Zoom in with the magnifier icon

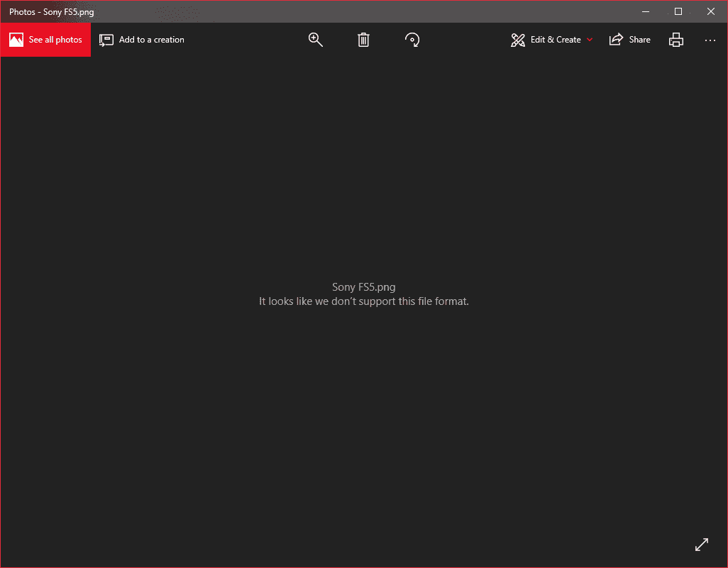[x=316, y=40]
